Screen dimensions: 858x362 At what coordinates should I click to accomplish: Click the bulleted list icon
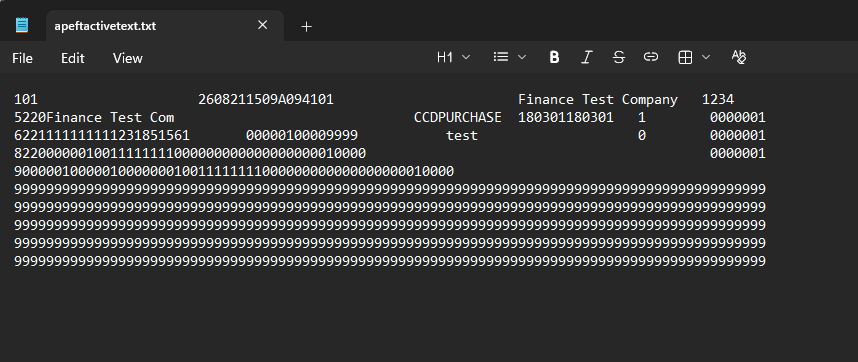pyautogui.click(x=501, y=57)
